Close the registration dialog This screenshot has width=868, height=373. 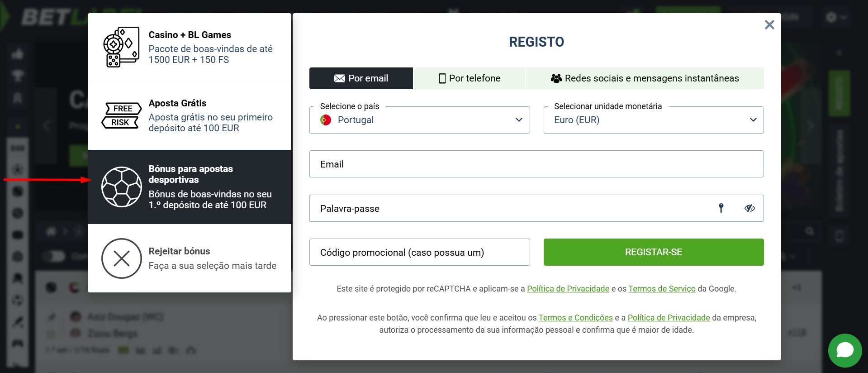pos(769,25)
